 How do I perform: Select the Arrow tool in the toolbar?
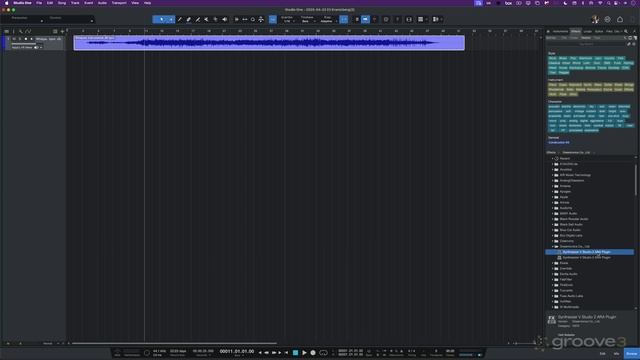162,19
